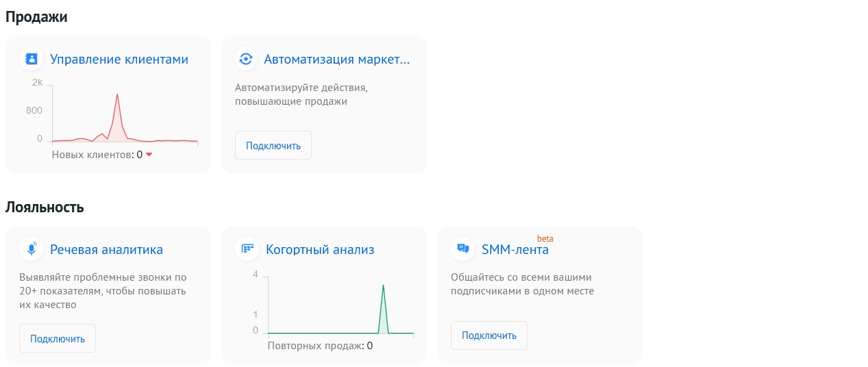Viewport: 868px width, 367px height.
Task: Click the 4 axis label on cohort chart
Action: (255, 275)
